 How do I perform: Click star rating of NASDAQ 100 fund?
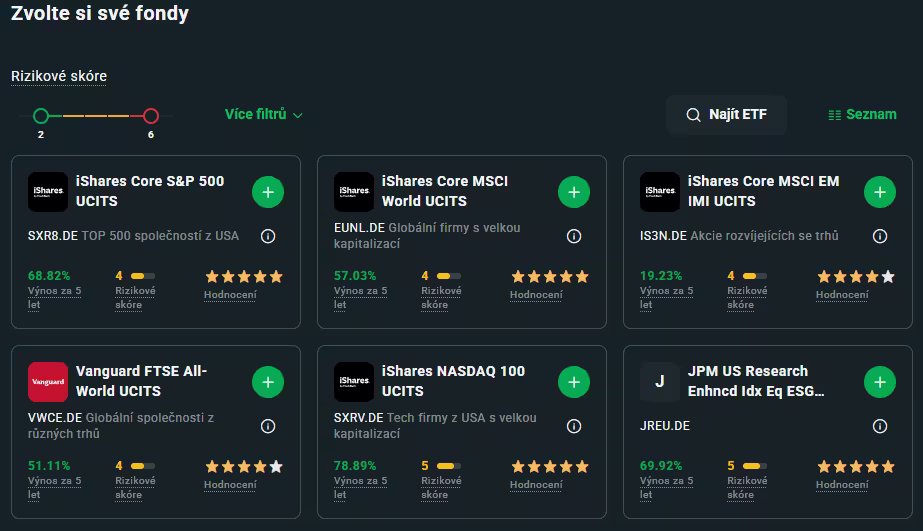pos(550,467)
